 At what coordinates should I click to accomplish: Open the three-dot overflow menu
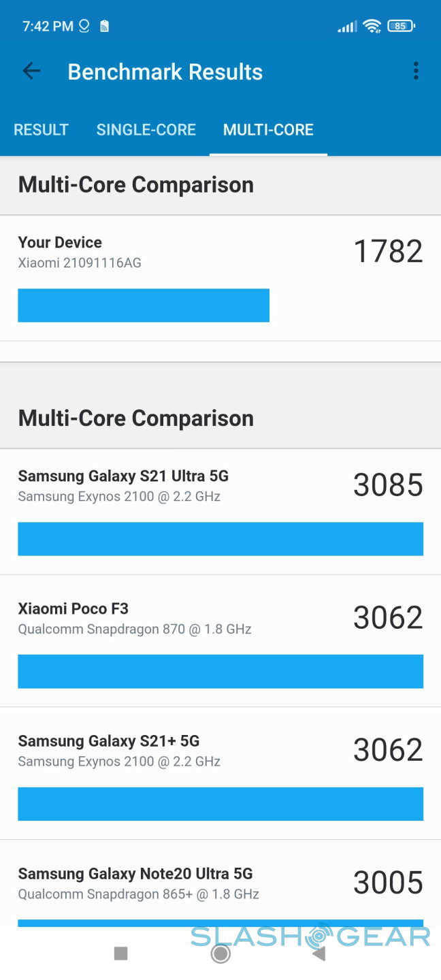(416, 71)
